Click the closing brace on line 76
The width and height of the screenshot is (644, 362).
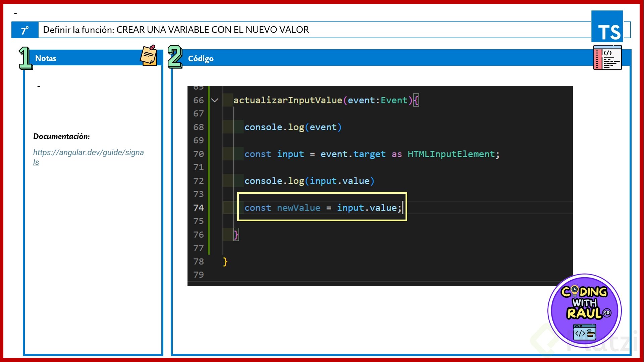(x=236, y=235)
